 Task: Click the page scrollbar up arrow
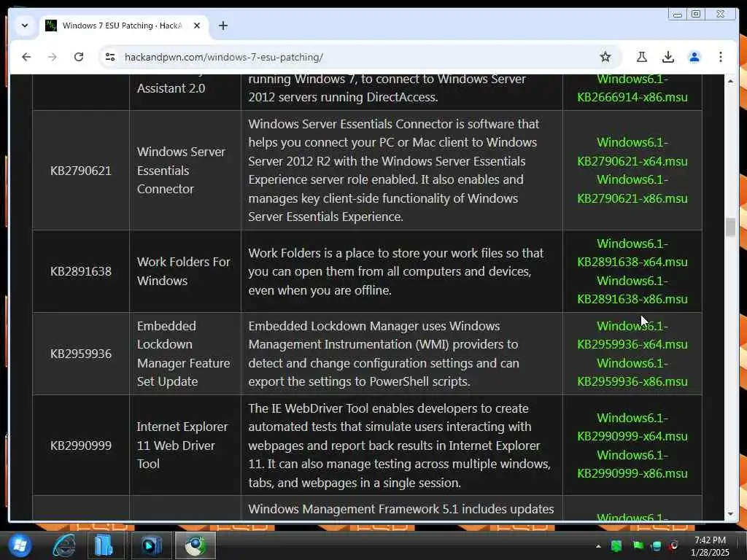point(731,81)
